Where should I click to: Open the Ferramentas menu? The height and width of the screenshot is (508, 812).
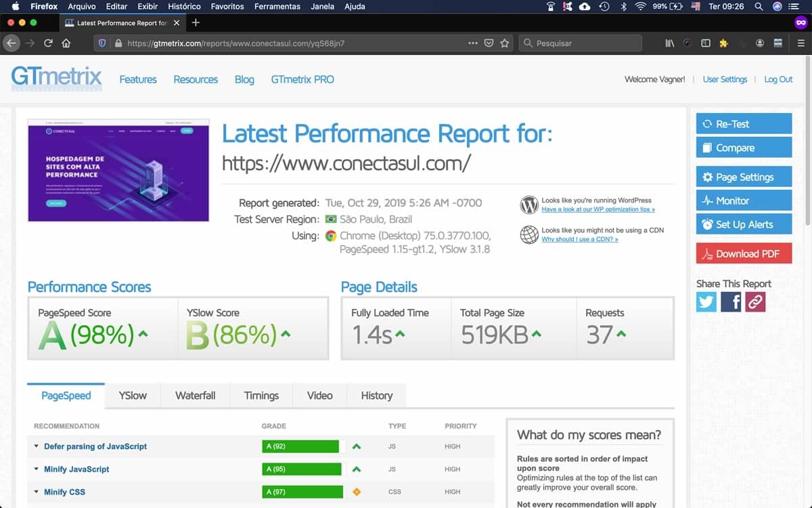[x=277, y=6]
